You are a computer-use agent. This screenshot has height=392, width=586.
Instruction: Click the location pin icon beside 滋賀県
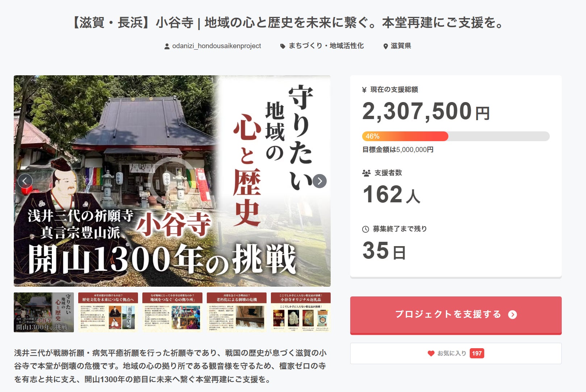click(x=385, y=46)
